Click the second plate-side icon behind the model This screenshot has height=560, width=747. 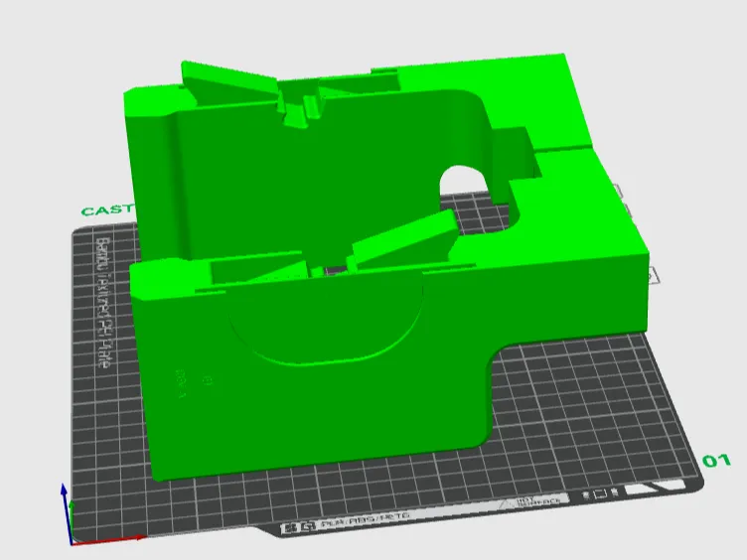[x=628, y=211]
